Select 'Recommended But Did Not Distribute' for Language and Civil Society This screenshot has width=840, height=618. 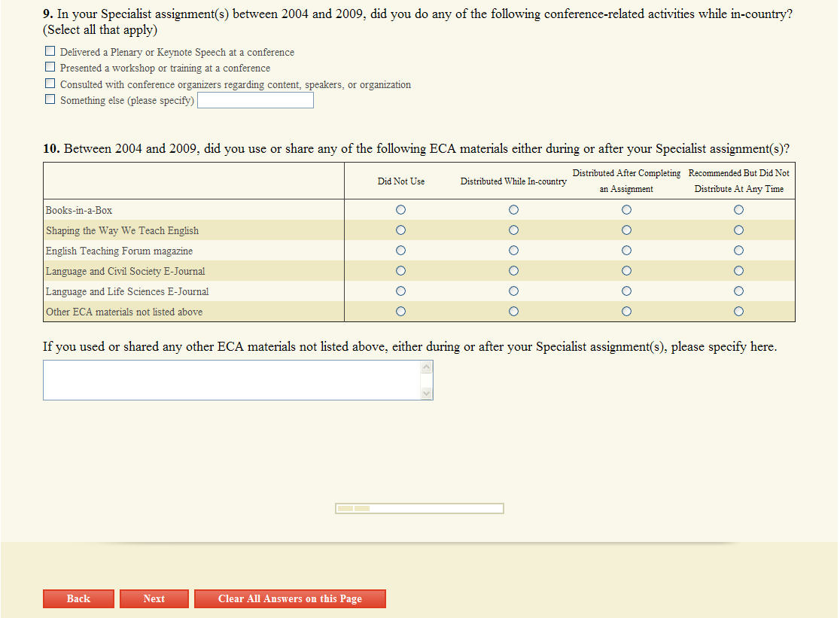[738, 271]
